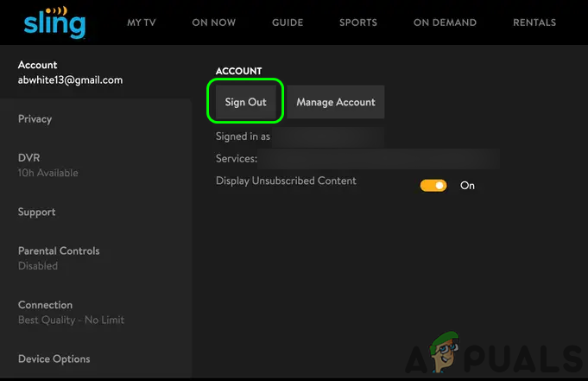Click the Sling logo
The height and width of the screenshot is (381, 588).
(x=54, y=22)
